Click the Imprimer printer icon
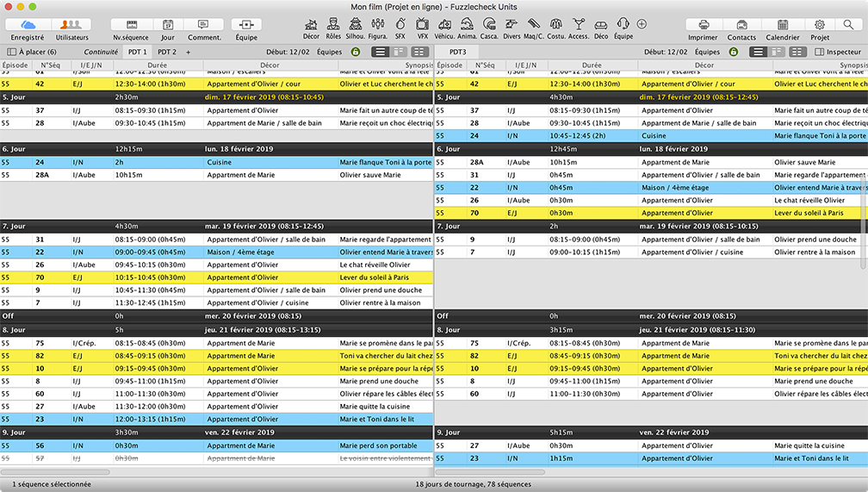 pos(703,24)
